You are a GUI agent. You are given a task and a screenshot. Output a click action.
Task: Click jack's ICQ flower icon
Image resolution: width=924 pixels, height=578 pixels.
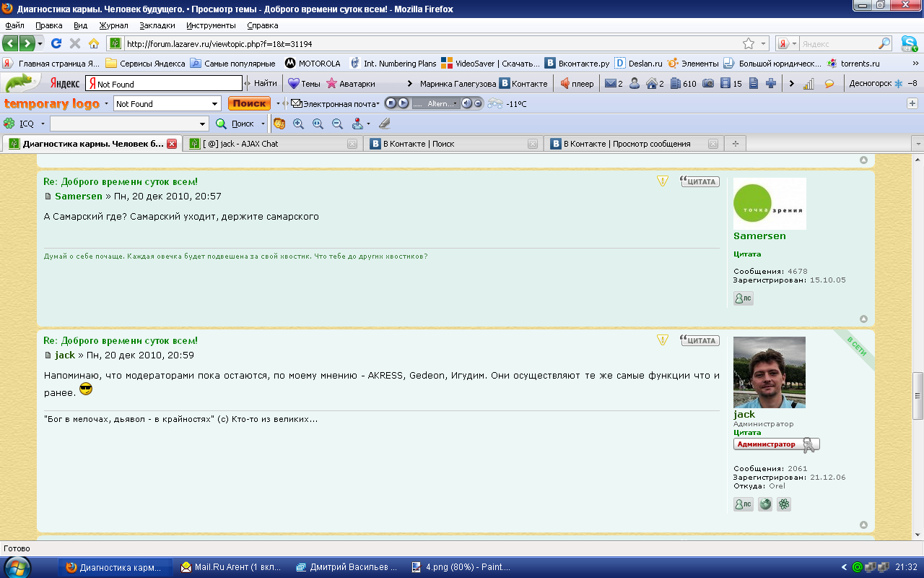[x=784, y=504]
